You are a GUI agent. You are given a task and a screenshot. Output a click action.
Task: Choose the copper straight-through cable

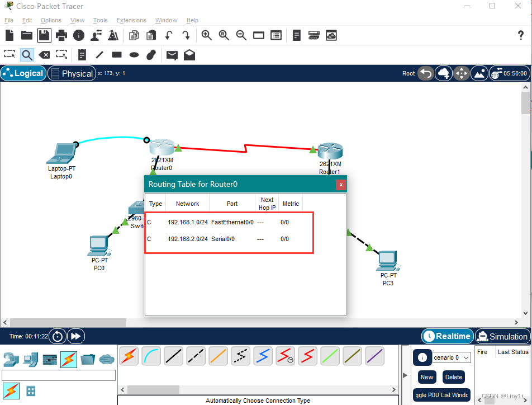[173, 356]
